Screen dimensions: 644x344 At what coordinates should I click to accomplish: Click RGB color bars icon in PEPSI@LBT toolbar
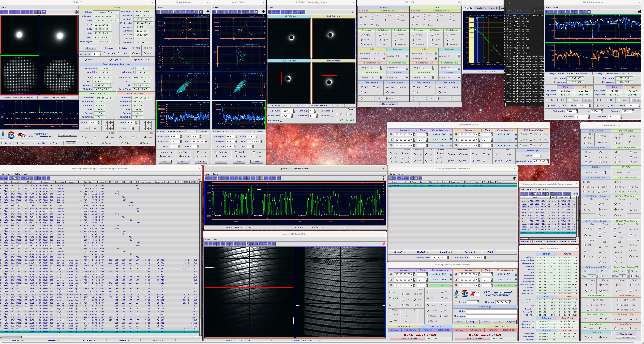(x=40, y=12)
